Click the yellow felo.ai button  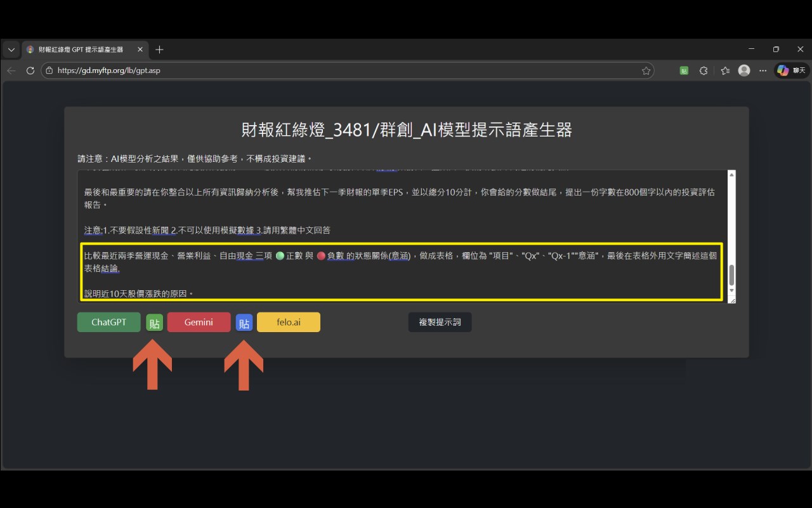[289, 322]
